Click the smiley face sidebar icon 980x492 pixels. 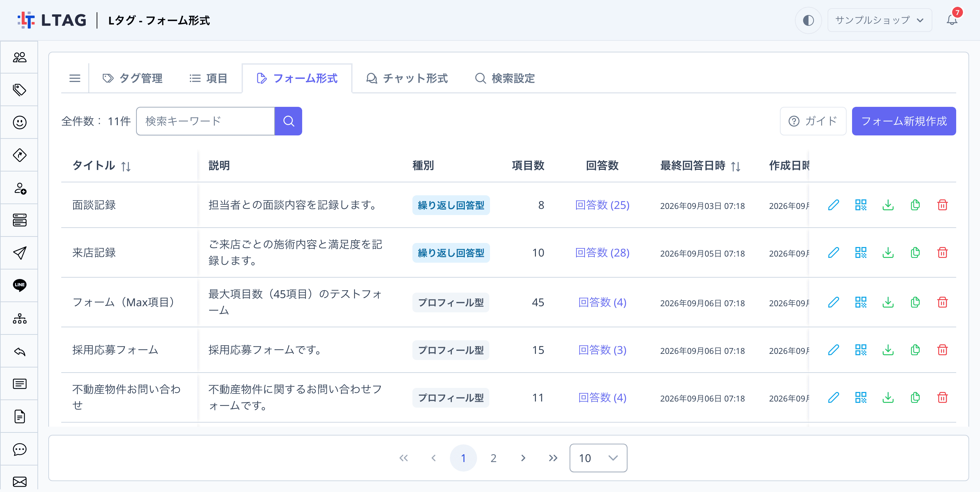[x=19, y=122]
